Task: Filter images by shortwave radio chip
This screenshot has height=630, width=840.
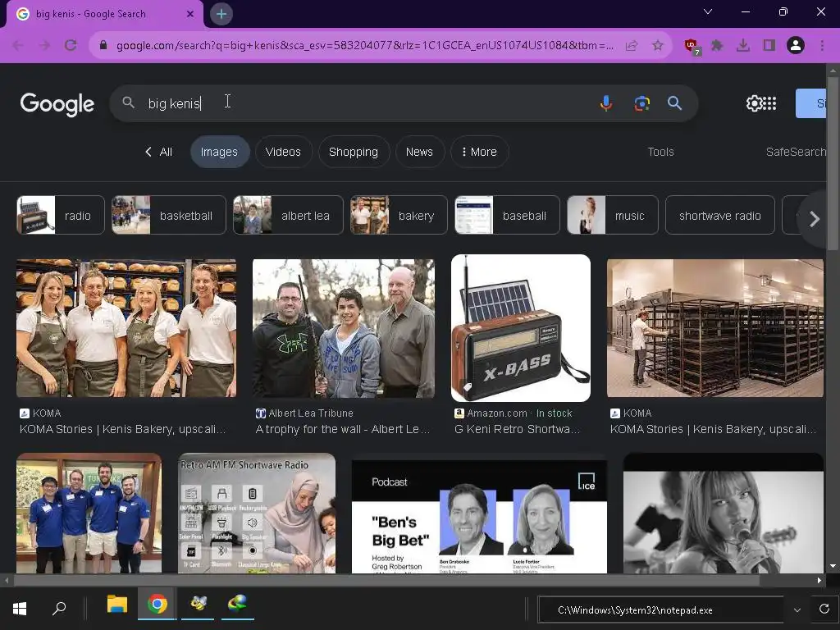Action: [720, 216]
